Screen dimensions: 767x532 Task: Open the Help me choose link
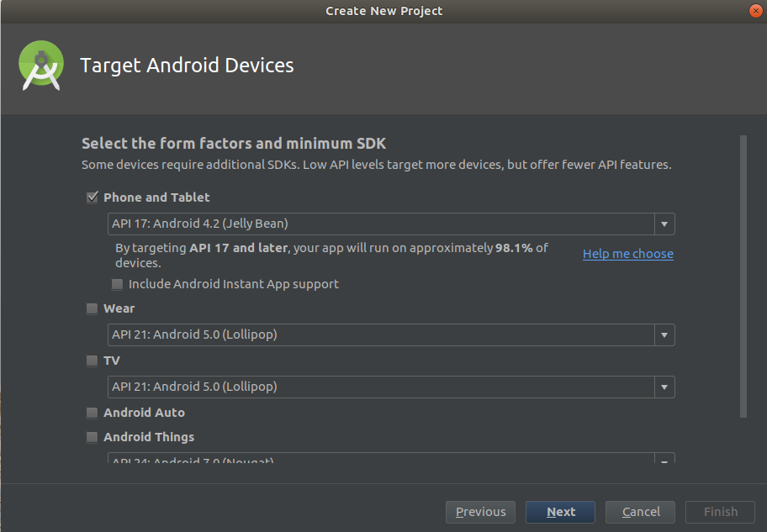tap(628, 254)
